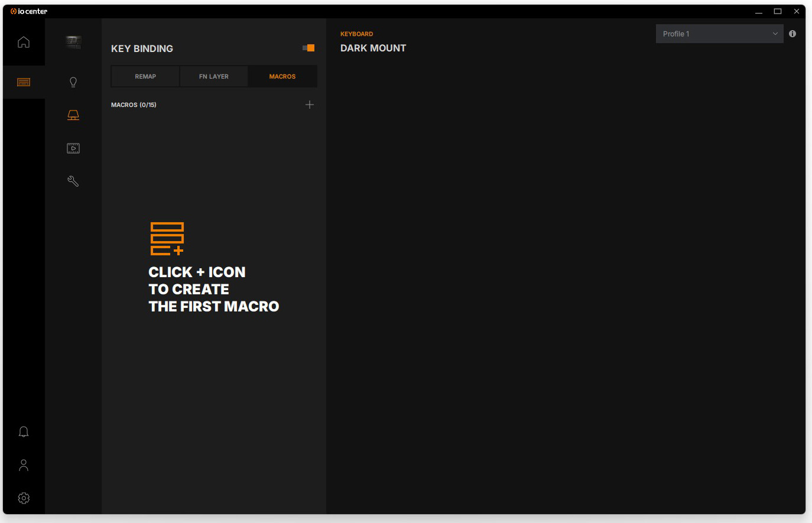This screenshot has width=812, height=523.
Task: Open the lighting bulb settings icon
Action: click(x=73, y=82)
